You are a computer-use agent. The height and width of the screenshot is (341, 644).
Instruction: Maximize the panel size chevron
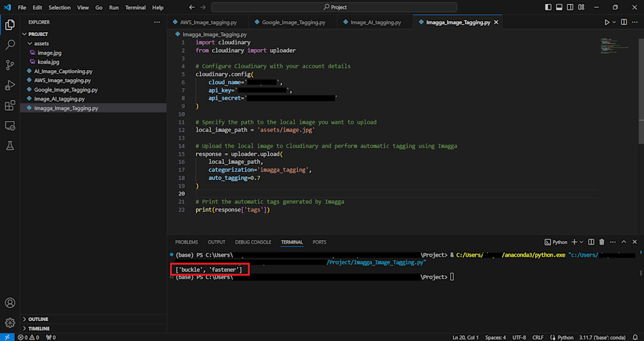(624, 242)
